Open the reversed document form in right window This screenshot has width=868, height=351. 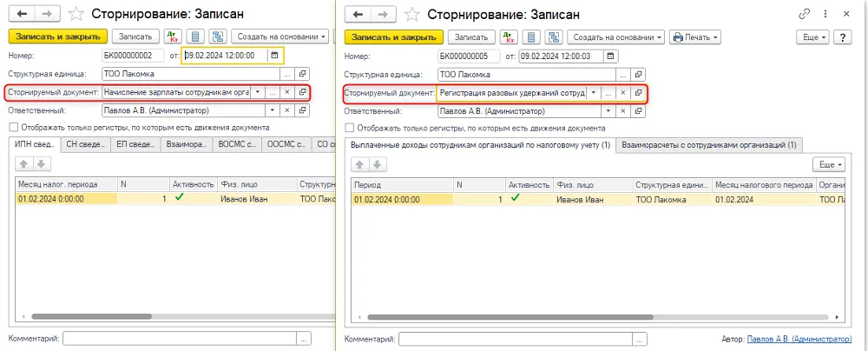coord(638,93)
